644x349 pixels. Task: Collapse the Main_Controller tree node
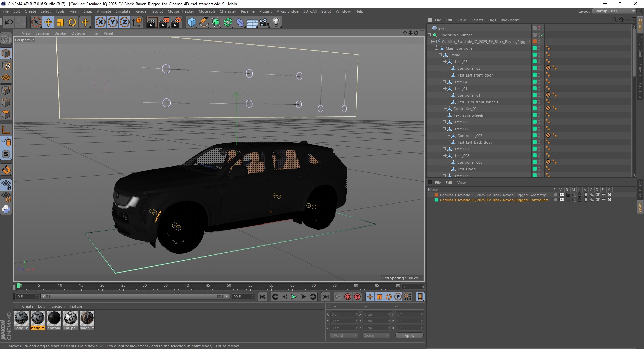[436, 48]
